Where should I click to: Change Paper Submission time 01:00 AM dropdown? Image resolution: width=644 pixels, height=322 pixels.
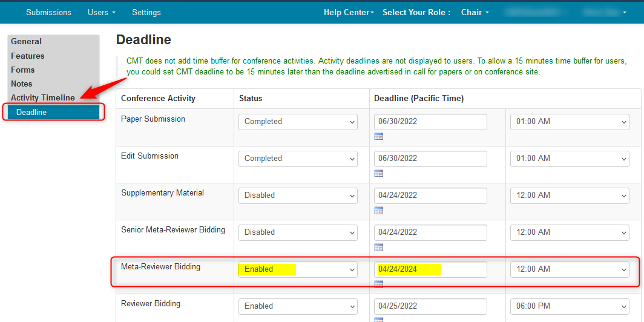click(570, 122)
